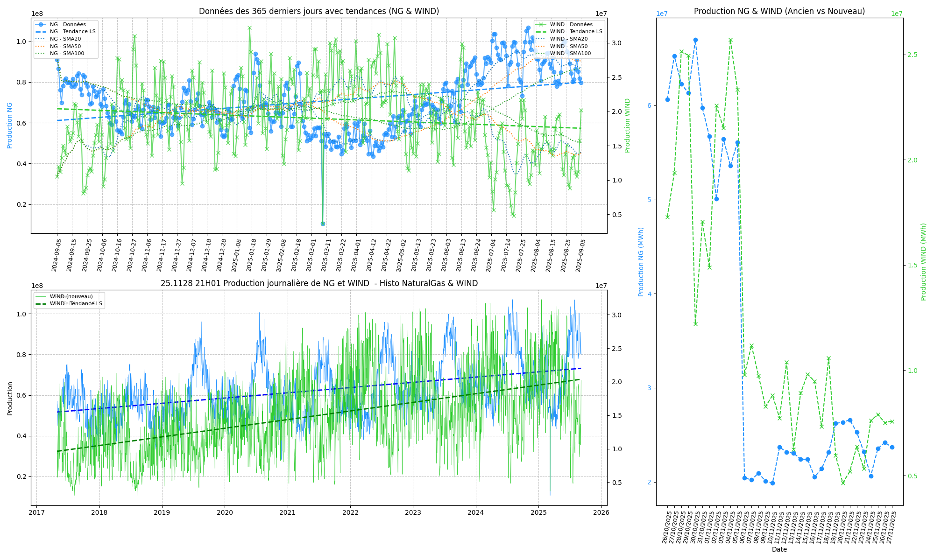
Task: Click the 'Production NG & WIND (Ancien vs Nouveau)' title
Action: (779, 11)
